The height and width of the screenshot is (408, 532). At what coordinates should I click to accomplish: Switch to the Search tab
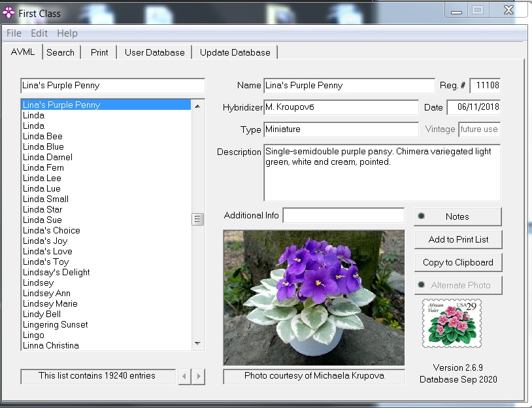pos(60,52)
